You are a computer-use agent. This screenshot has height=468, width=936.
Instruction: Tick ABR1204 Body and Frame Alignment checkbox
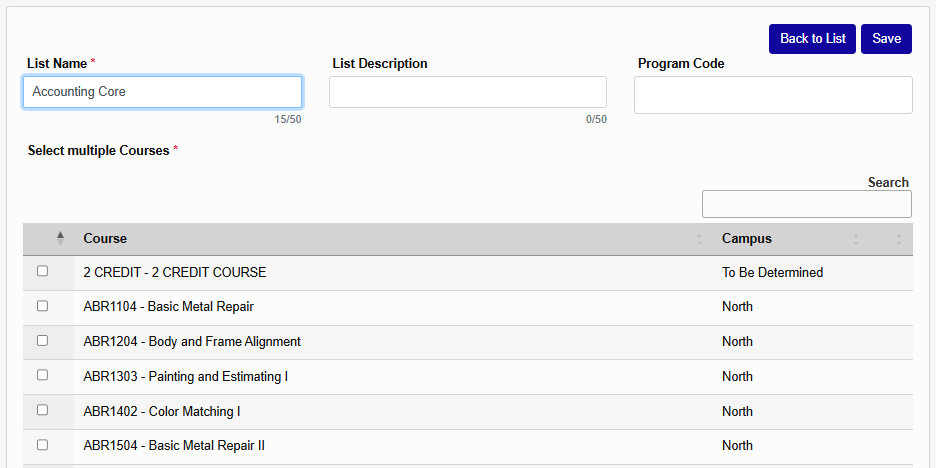(x=42, y=340)
